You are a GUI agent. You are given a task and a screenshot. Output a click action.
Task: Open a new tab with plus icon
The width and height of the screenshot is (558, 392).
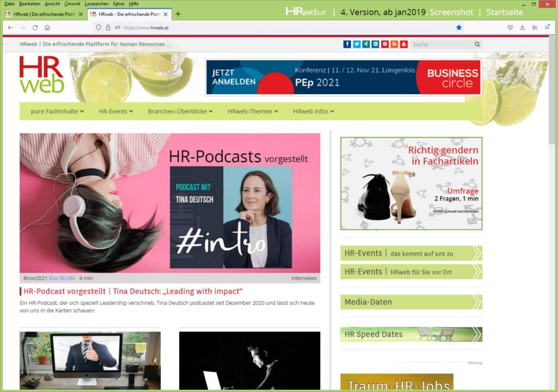tap(178, 14)
